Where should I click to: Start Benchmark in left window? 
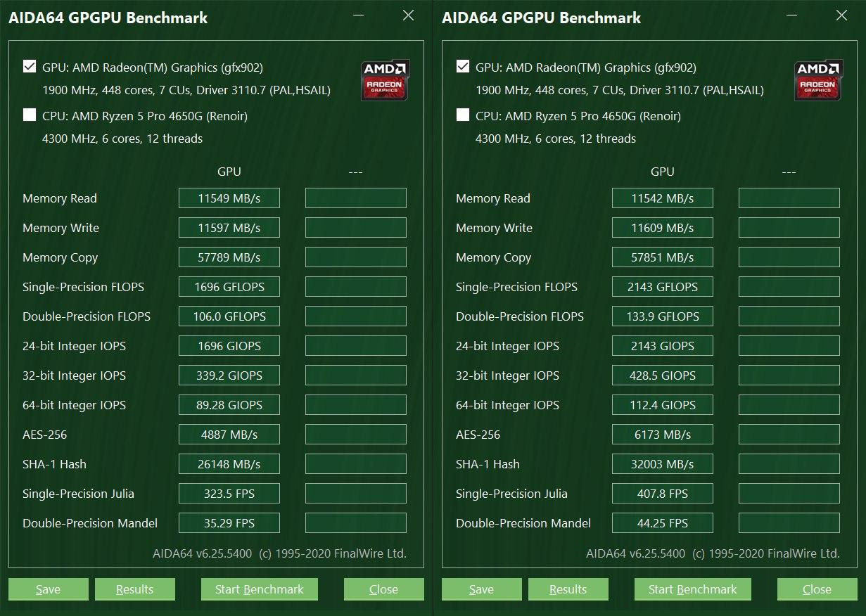(260, 589)
